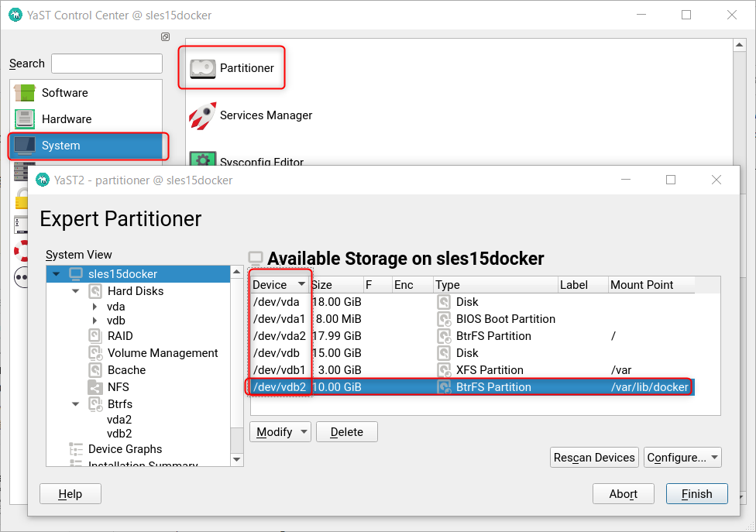The height and width of the screenshot is (532, 756).
Task: Expand the vda disk node
Action: (x=95, y=307)
